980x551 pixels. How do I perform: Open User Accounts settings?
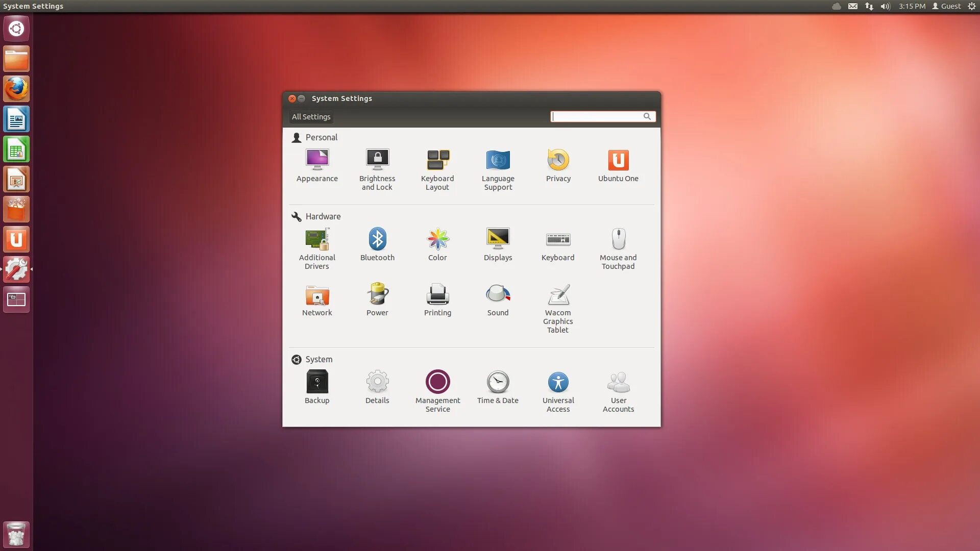[x=618, y=382]
